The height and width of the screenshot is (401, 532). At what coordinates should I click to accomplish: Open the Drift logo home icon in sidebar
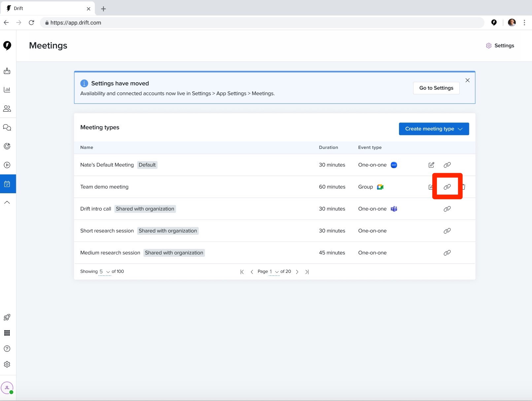[x=7, y=46]
